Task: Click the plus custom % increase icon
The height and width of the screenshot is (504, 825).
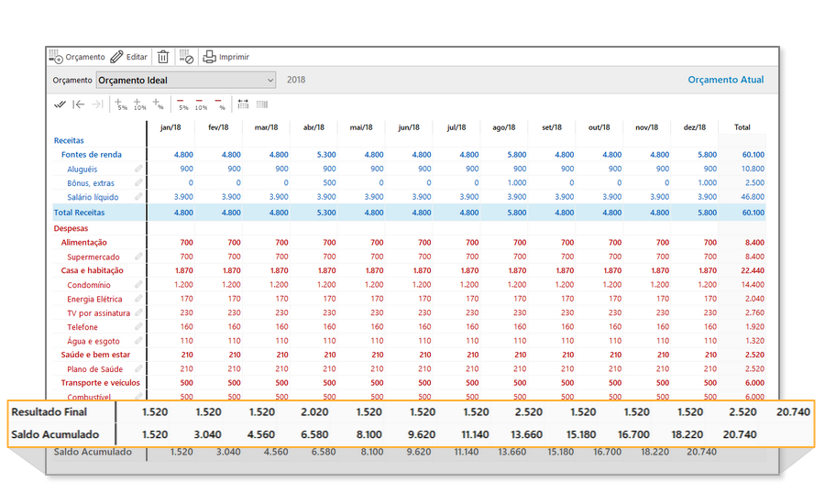Action: [159, 104]
